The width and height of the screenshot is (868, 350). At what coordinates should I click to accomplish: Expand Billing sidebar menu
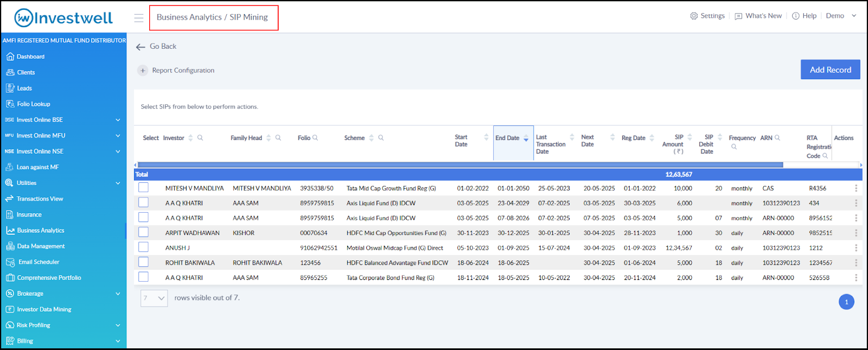tap(118, 341)
